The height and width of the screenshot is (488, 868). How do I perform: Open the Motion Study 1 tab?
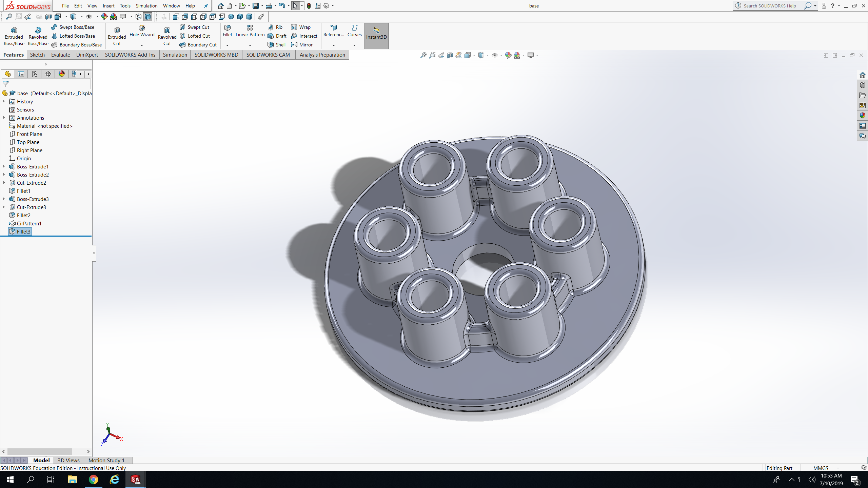pos(106,460)
